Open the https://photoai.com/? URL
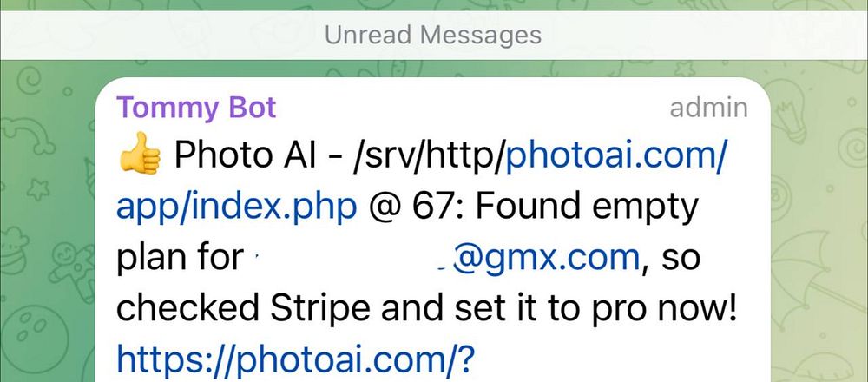Screen dimensions: 868x382 (298, 358)
